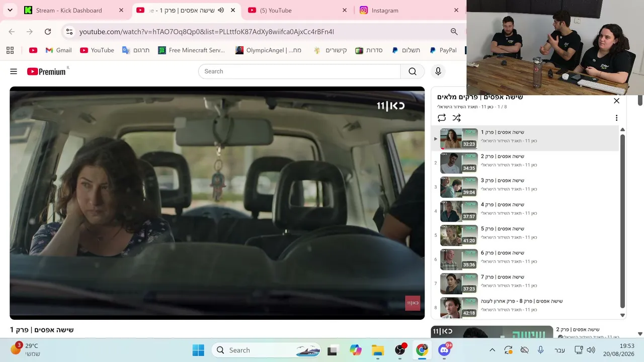Open the PayPal bookmark
The height and width of the screenshot is (362, 644).
443,50
